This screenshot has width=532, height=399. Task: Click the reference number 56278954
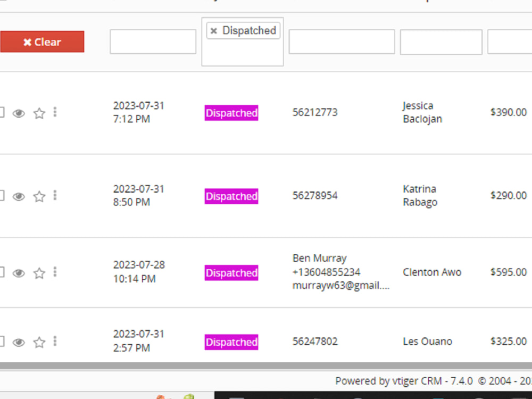click(315, 195)
